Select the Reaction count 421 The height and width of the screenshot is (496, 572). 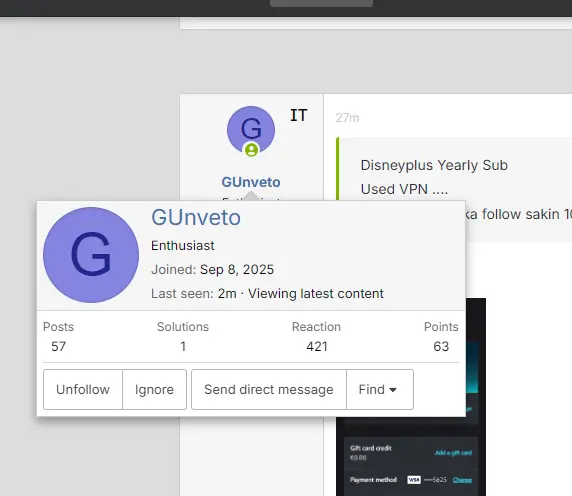(x=317, y=346)
